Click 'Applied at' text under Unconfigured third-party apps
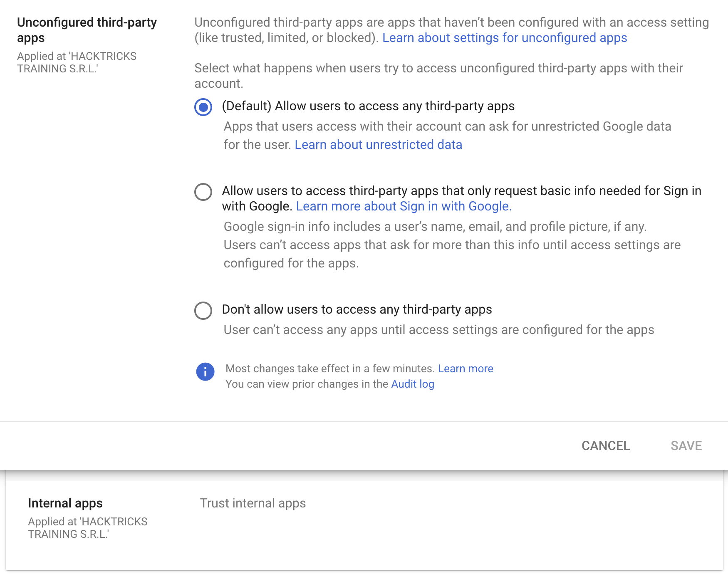728x574 pixels. point(77,62)
